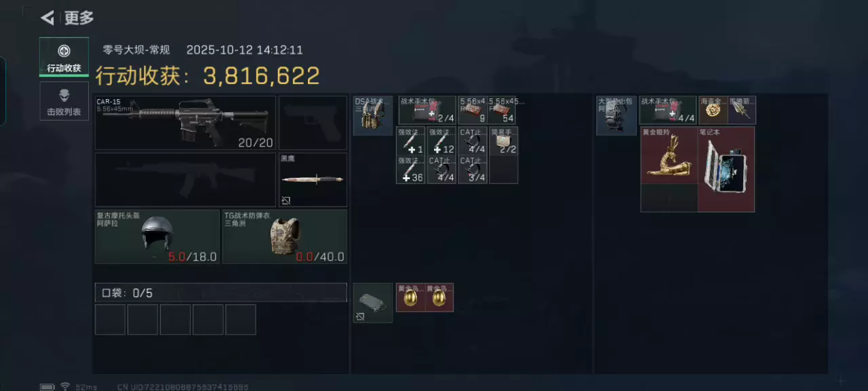Go back using the arrow beside 更多

47,18
